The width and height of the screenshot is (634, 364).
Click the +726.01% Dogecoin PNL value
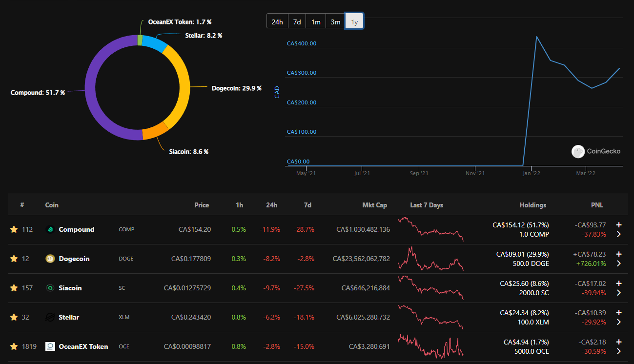pos(591,263)
